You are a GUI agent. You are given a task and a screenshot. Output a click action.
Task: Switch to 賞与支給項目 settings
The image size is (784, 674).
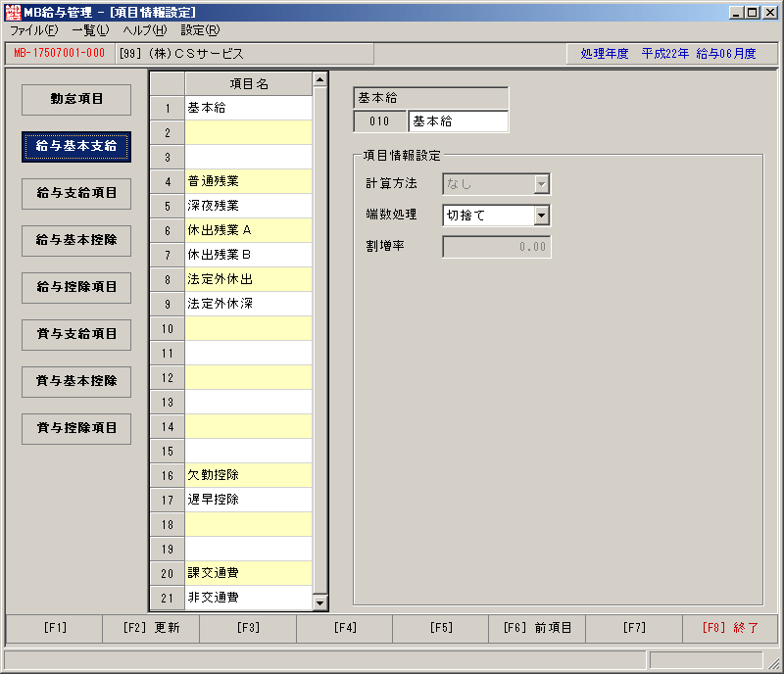[76, 334]
